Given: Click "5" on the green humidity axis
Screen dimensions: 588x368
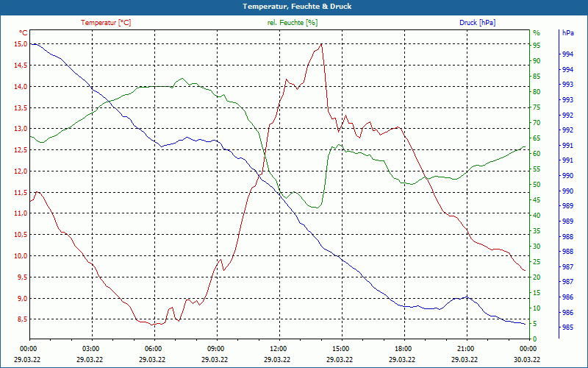Looking at the screenshot, I should click(x=535, y=323).
